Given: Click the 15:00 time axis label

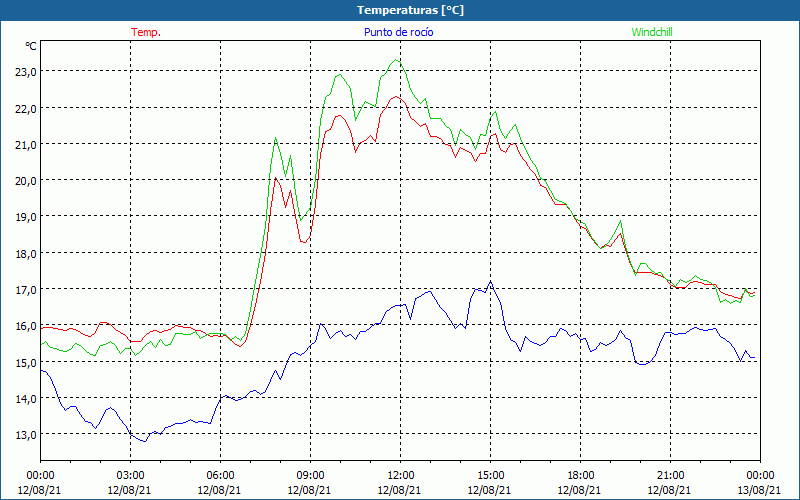Looking at the screenshot, I should click(x=490, y=475).
